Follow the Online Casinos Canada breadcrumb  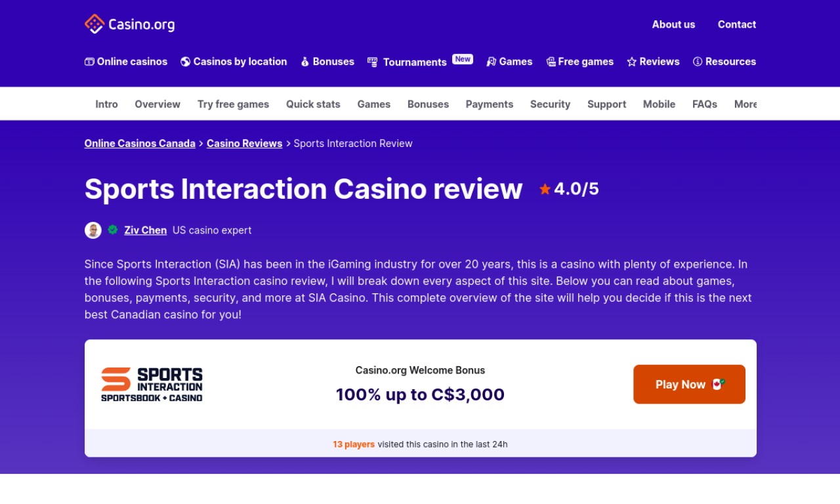click(x=140, y=144)
